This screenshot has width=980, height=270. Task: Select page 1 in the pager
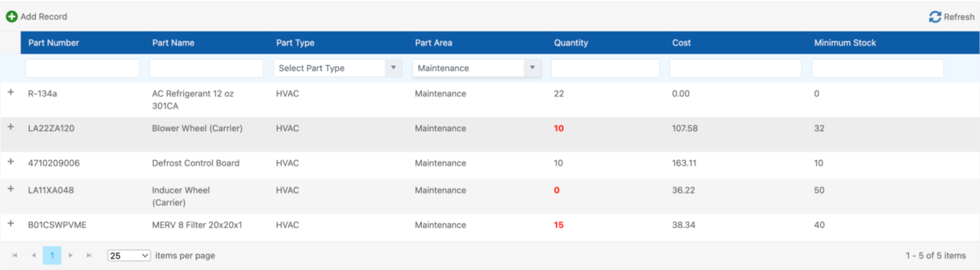pyautogui.click(x=52, y=255)
